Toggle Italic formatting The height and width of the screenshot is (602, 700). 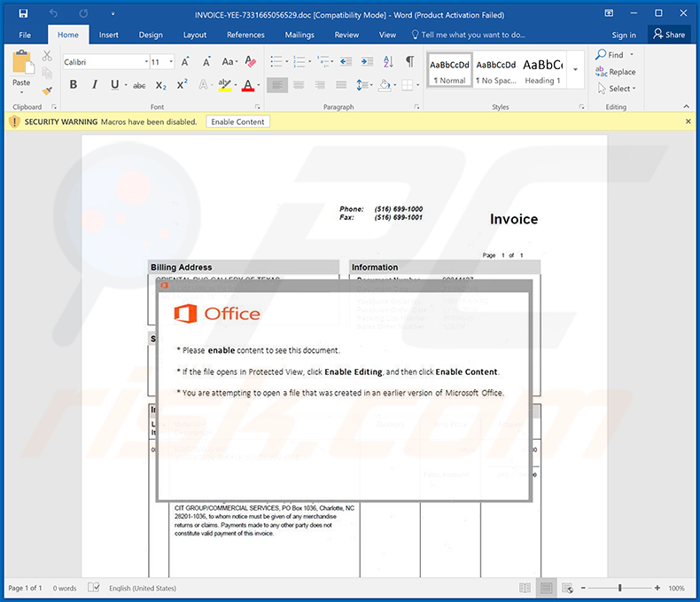[95, 84]
